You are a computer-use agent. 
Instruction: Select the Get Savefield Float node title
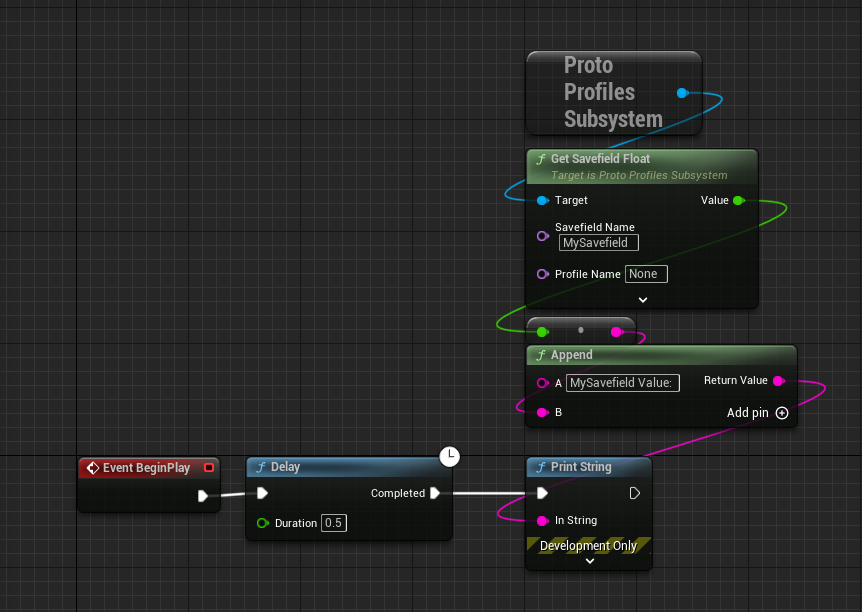point(600,159)
